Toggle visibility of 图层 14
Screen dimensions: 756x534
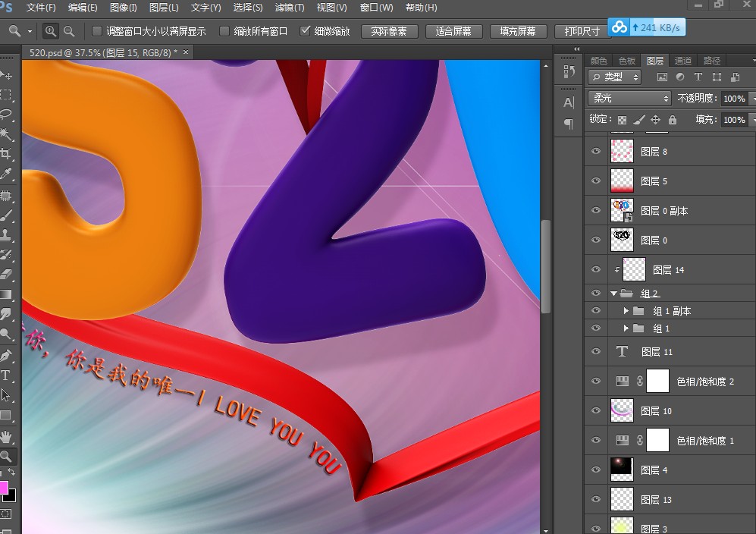point(597,269)
